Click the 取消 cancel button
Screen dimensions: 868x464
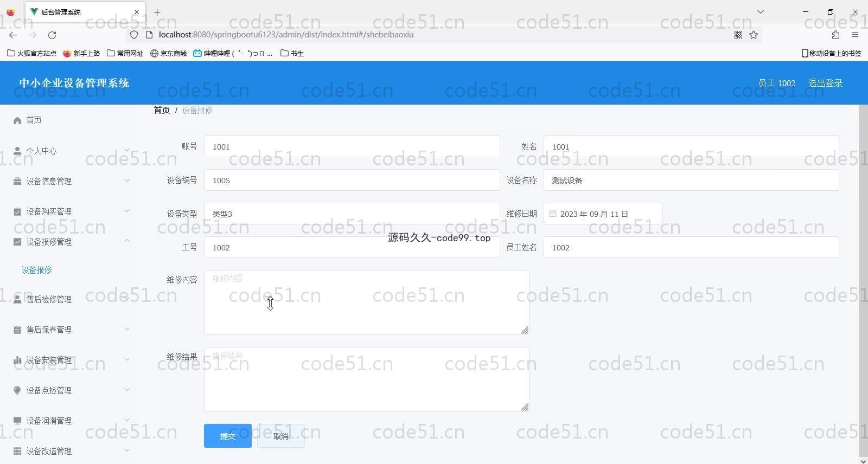tap(280, 436)
